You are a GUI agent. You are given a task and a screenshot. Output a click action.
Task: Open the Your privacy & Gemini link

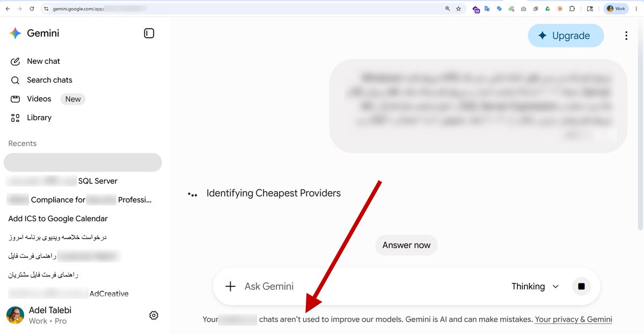click(x=573, y=319)
